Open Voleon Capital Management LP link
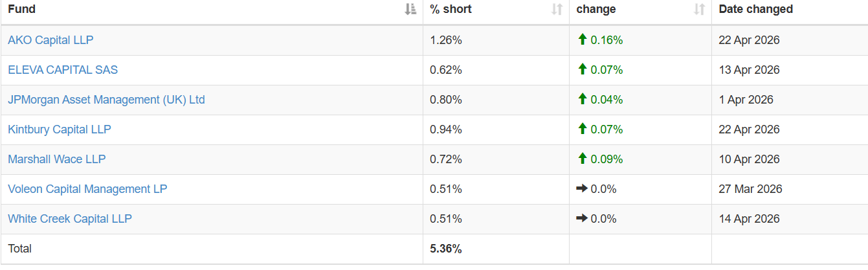 [x=87, y=189]
